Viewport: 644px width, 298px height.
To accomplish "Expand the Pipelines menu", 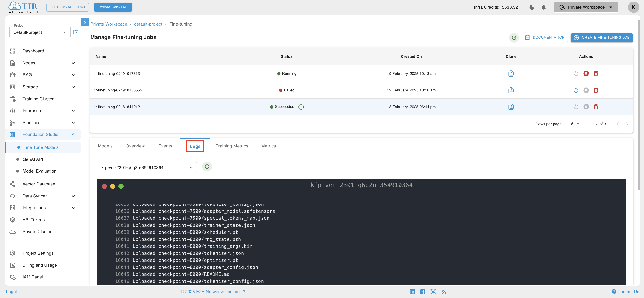I will (42, 123).
